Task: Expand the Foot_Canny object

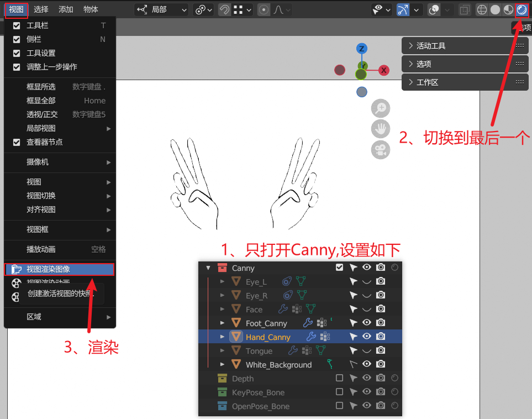Action: pos(222,323)
